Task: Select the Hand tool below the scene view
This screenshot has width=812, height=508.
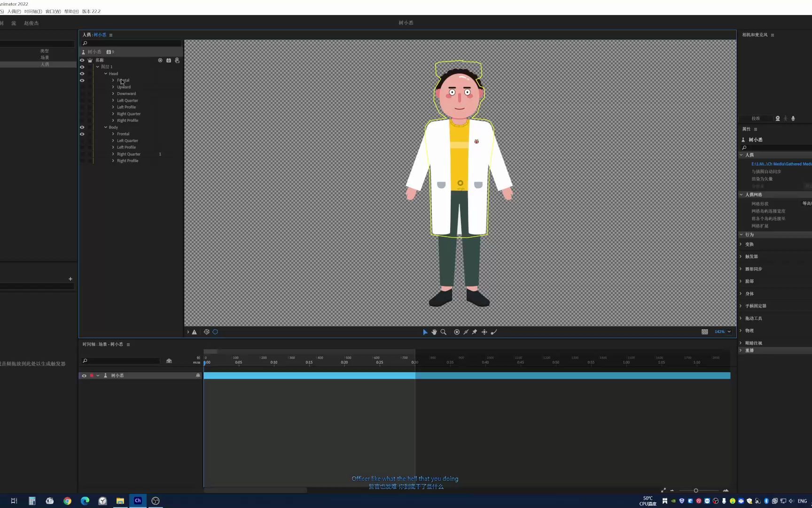Action: pyautogui.click(x=434, y=332)
